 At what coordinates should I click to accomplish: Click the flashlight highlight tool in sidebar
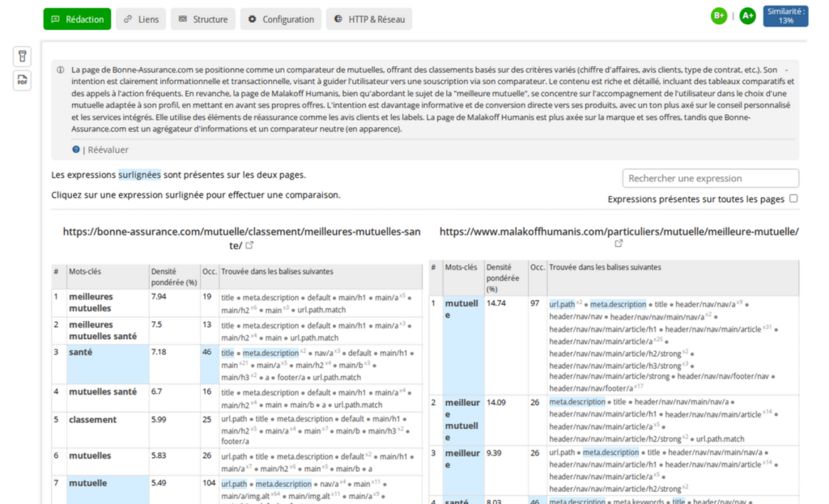tap(21, 57)
